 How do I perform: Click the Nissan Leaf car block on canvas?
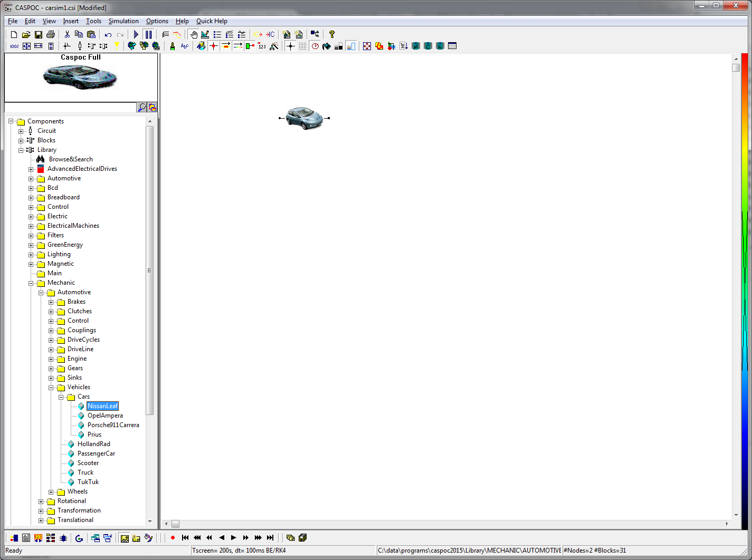pos(304,118)
